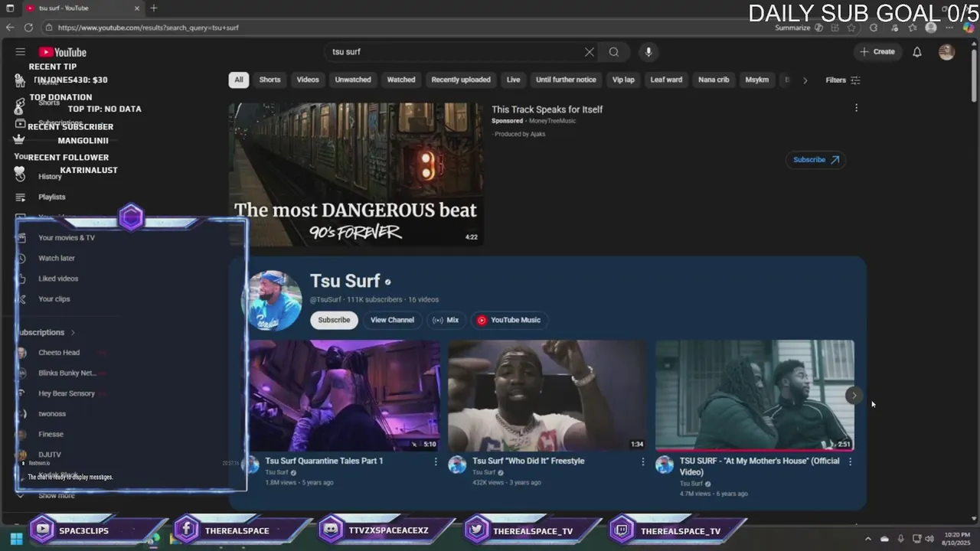Click the Create button
The width and height of the screenshot is (980, 551).
tap(877, 52)
